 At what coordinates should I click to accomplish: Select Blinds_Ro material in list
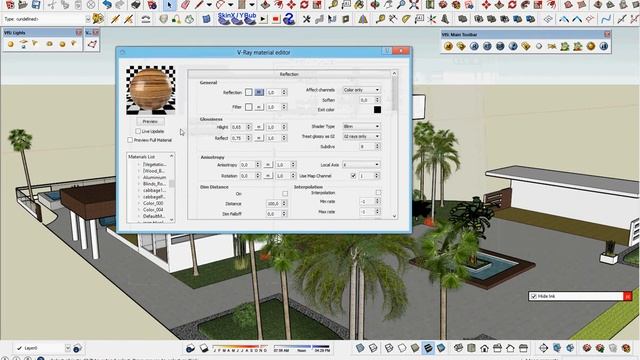(x=154, y=184)
